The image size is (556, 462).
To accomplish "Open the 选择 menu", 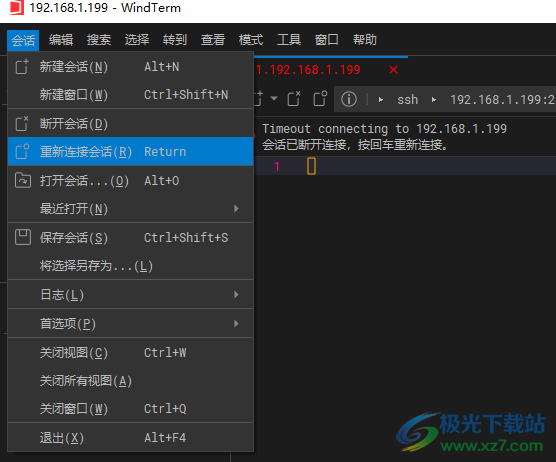I will (137, 40).
